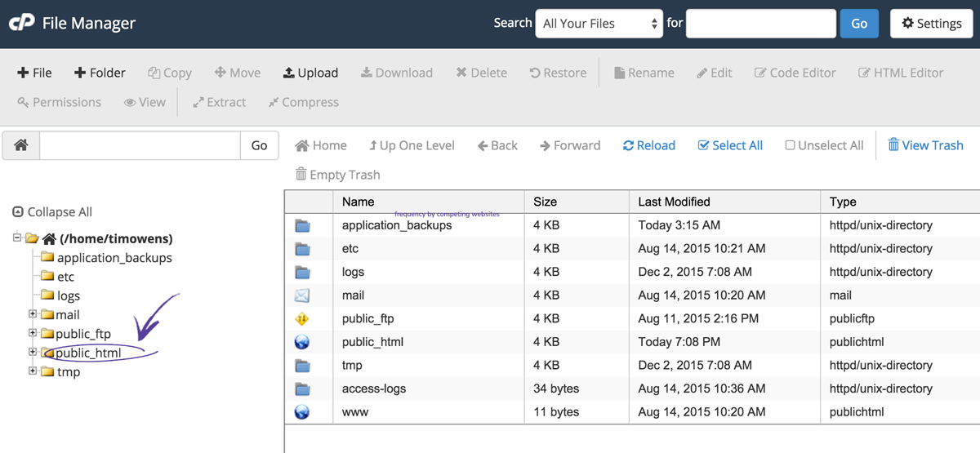Click the public_ftp row icon
Screen dimensions: 980x453
tap(302, 318)
